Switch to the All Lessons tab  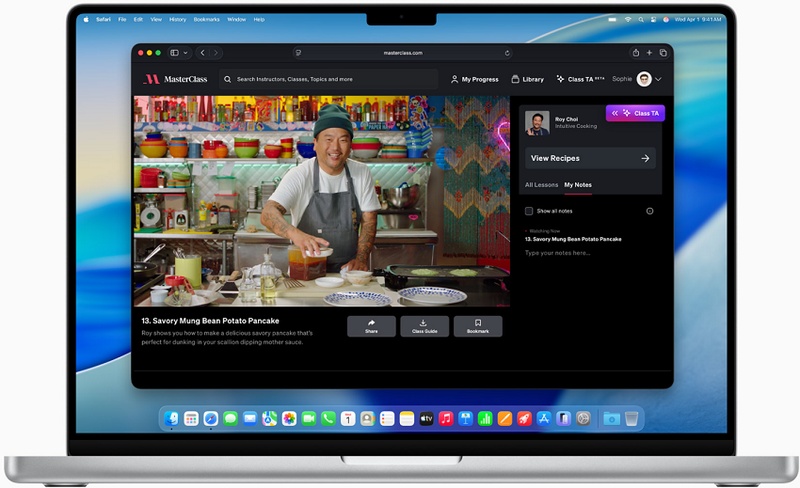[541, 185]
